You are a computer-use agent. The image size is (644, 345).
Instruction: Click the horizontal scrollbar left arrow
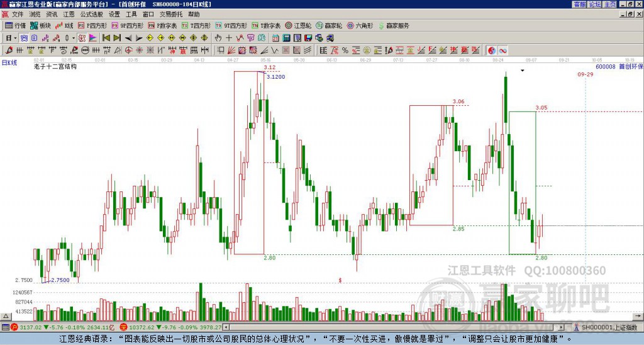coord(226,327)
